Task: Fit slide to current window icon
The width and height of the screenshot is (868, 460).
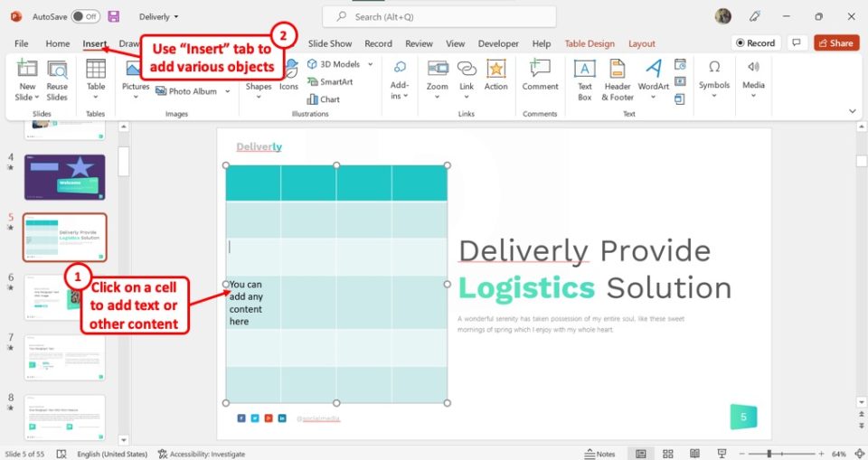Action: [859, 454]
